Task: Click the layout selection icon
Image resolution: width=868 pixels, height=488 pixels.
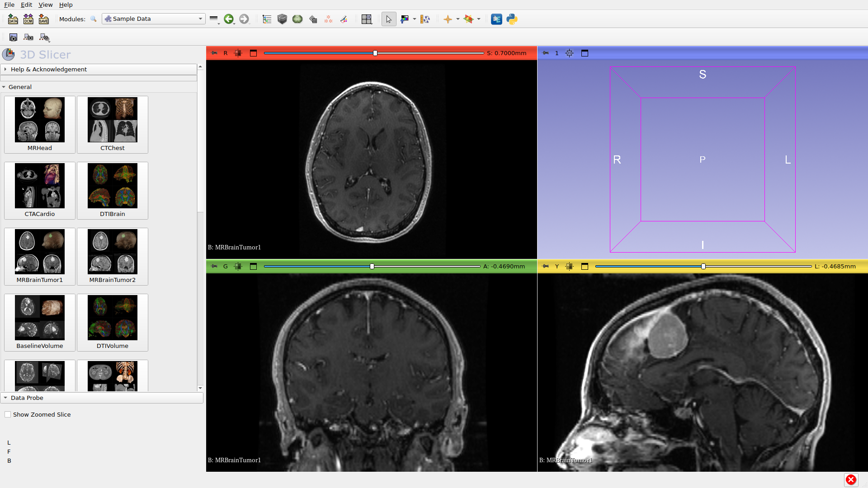Action: click(367, 19)
